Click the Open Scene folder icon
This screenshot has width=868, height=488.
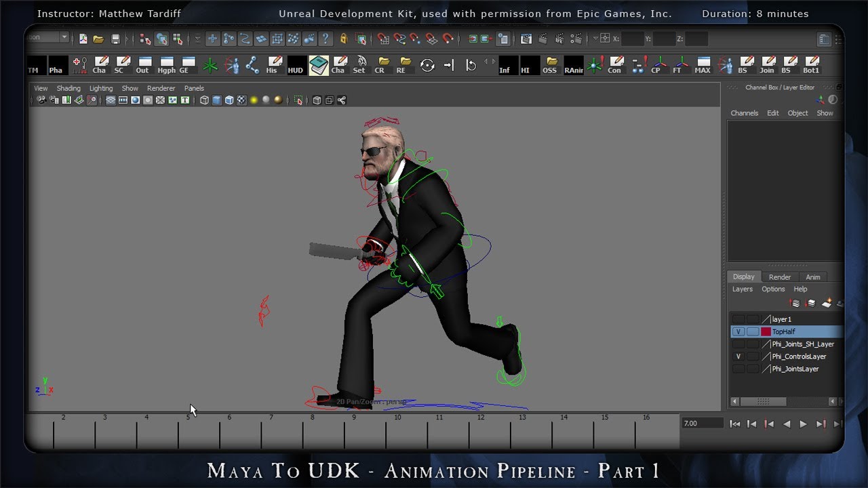tap(98, 39)
